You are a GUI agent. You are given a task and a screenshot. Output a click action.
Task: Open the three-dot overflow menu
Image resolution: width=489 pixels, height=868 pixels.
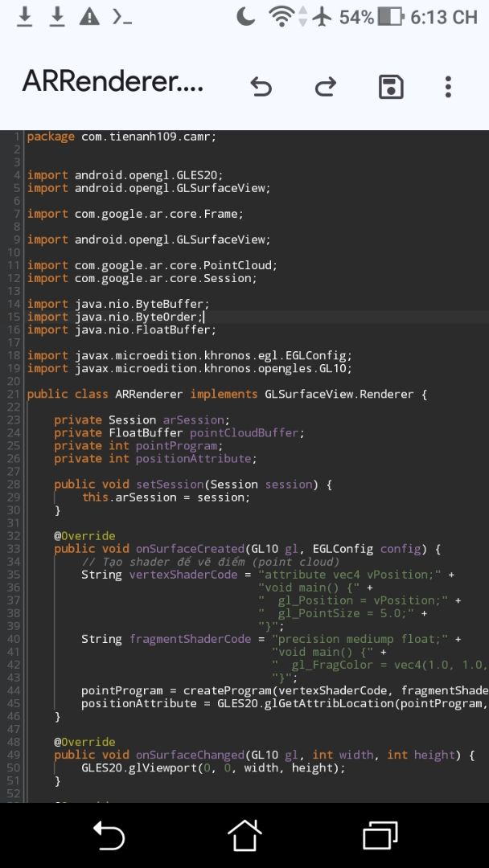coord(448,88)
